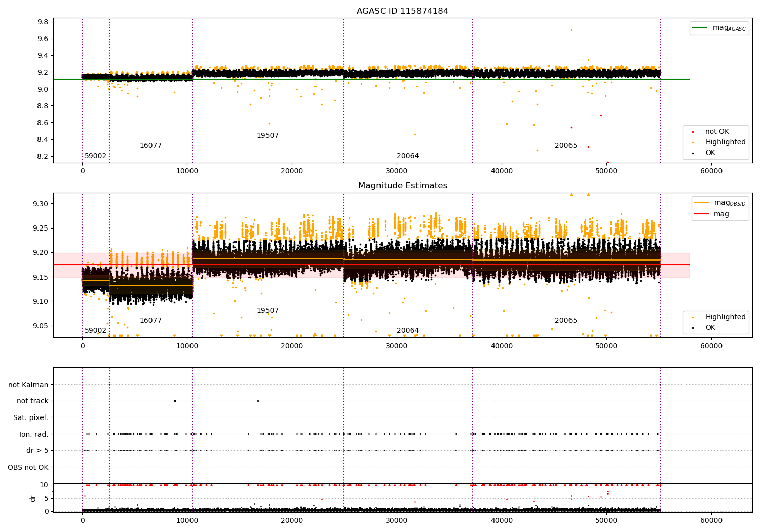The height and width of the screenshot is (532, 760).
Task: Click the rotated 'dr' axis label
Action: point(33,498)
